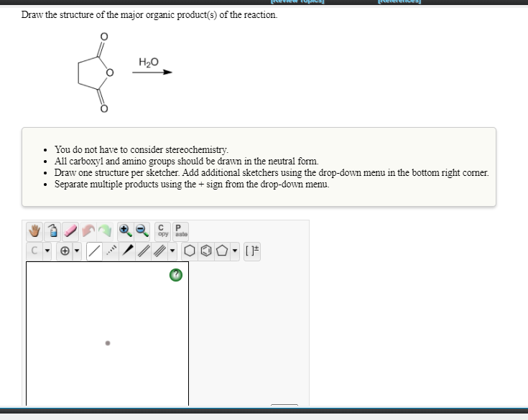Click 'All carboxyl and amino groups' instruction line
The width and height of the screenshot is (528, 420).
pos(187,162)
